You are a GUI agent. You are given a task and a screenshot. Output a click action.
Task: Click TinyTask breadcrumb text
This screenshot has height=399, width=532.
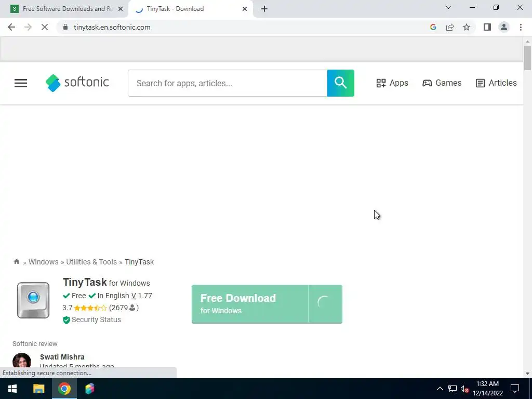(x=139, y=262)
